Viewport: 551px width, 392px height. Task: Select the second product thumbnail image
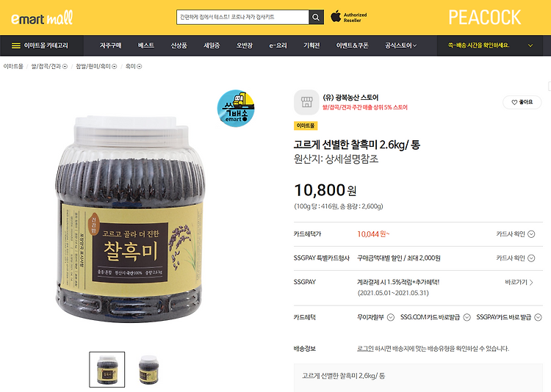point(148,369)
